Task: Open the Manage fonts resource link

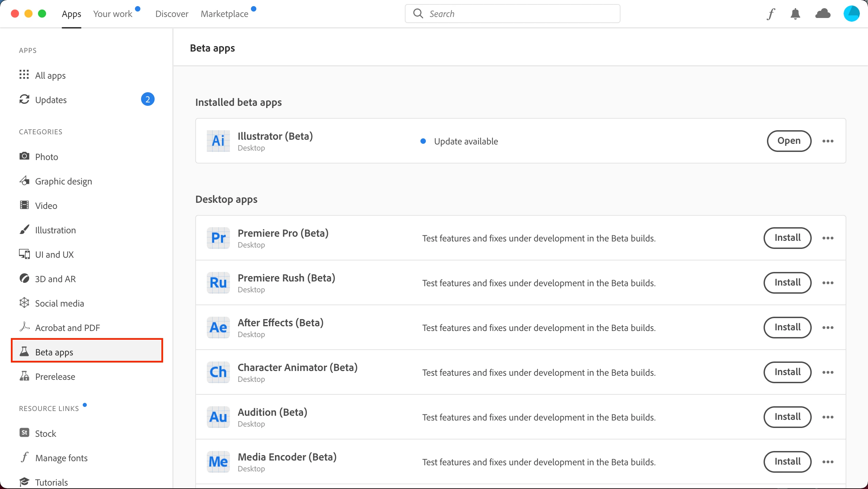Action: coord(61,458)
